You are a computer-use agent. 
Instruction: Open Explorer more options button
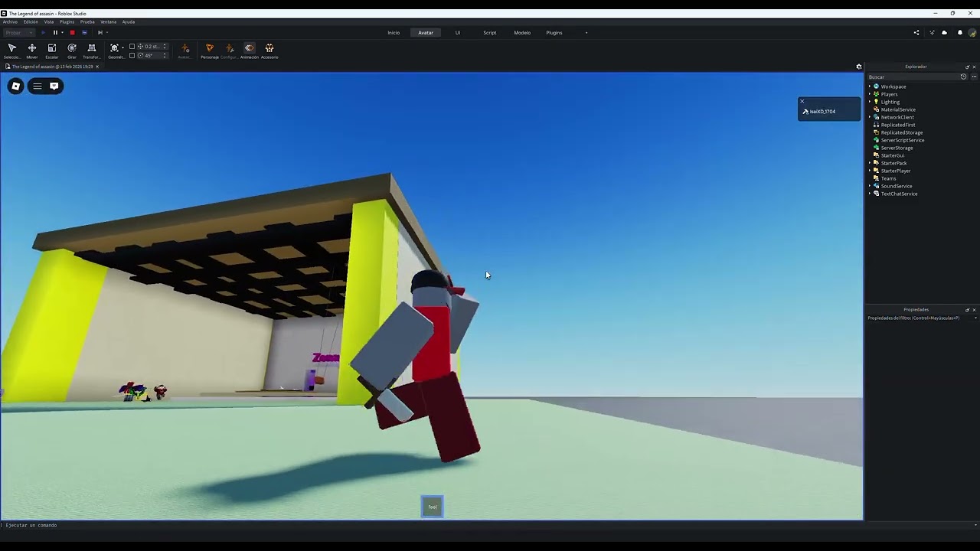click(974, 77)
